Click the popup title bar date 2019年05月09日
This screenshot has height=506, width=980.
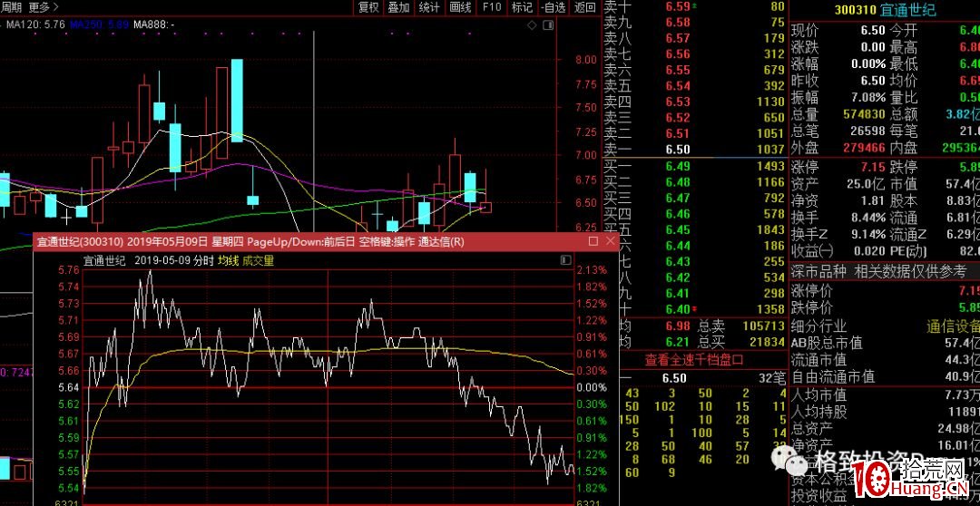(166, 241)
